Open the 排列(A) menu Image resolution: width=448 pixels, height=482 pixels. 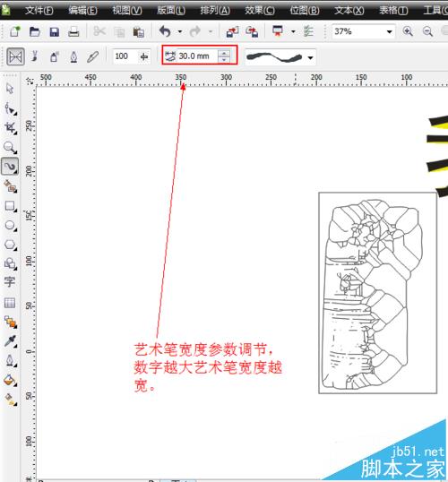[215, 11]
